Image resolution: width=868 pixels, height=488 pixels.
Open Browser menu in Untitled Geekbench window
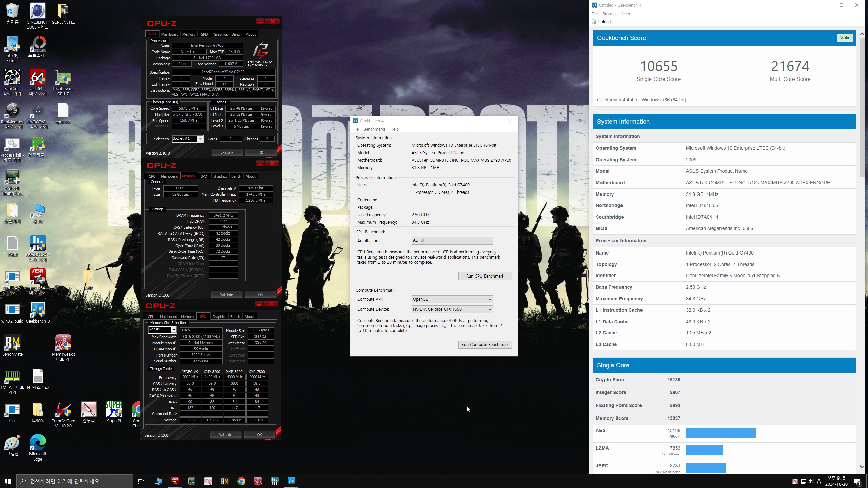tap(609, 14)
